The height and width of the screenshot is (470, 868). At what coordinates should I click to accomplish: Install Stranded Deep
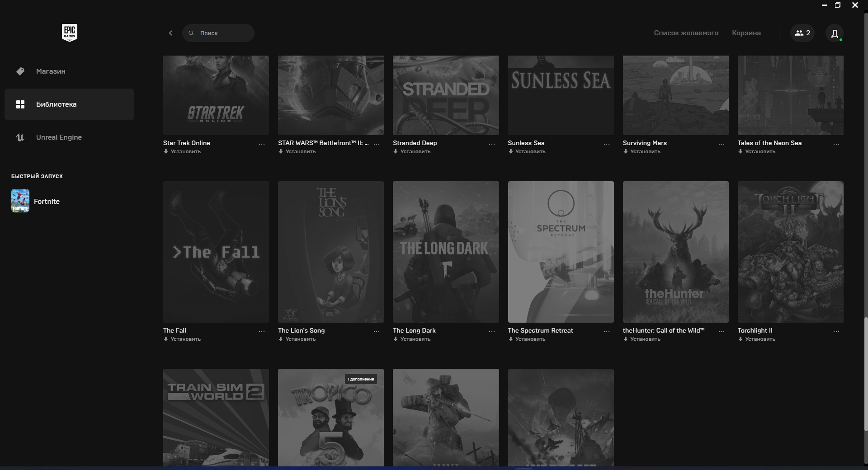pyautogui.click(x=412, y=151)
